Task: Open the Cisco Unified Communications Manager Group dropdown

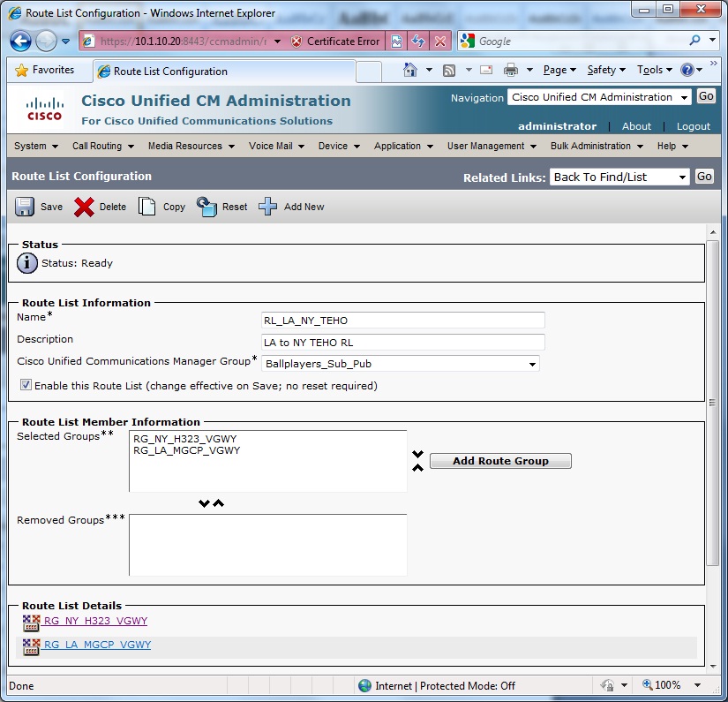Action: [531, 364]
